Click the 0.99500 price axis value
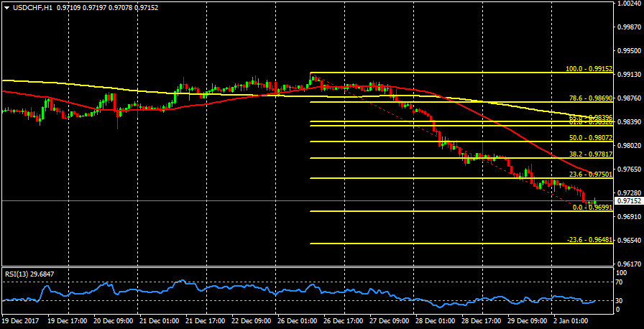The height and width of the screenshot is (329, 644). pyautogui.click(x=629, y=51)
